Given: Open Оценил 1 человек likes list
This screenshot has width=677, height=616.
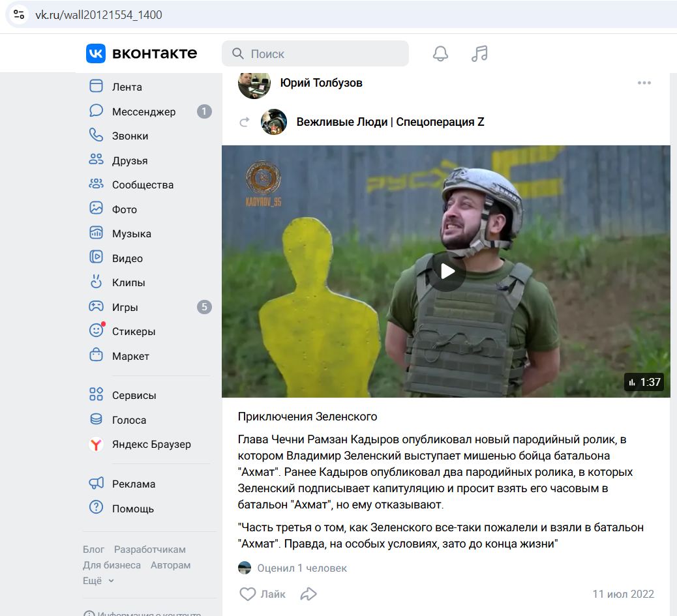Looking at the screenshot, I should click(x=302, y=568).
